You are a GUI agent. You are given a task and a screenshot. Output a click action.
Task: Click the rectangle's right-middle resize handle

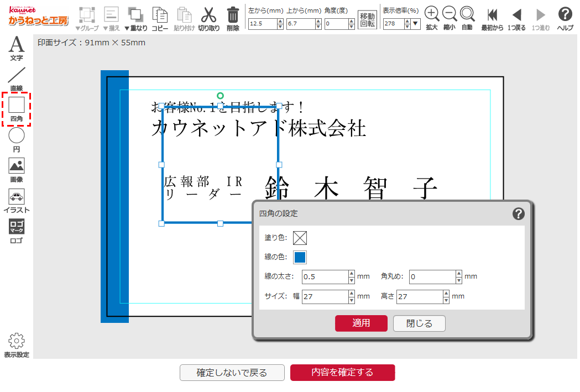(279, 165)
